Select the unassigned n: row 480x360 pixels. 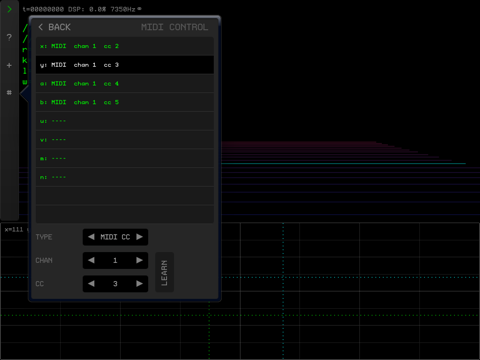[x=125, y=177]
